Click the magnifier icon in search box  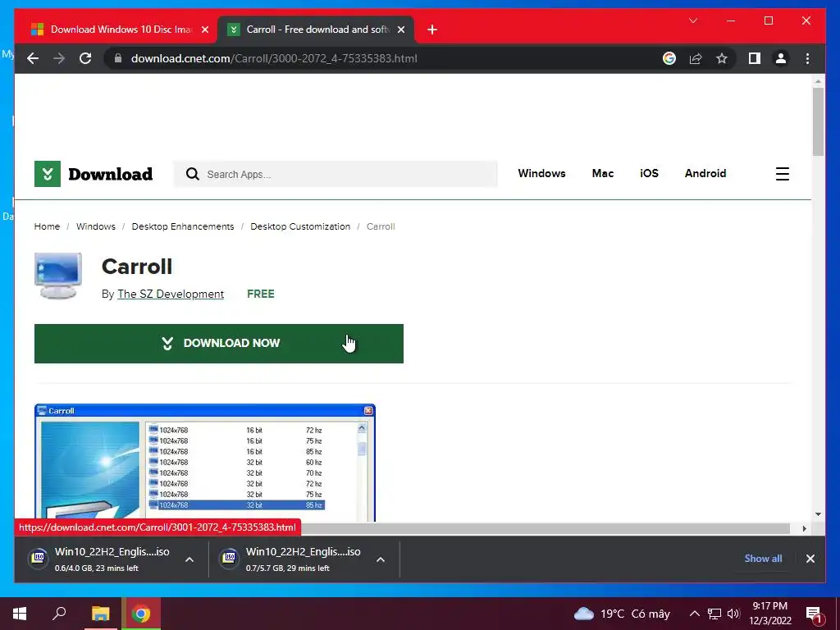(x=192, y=174)
